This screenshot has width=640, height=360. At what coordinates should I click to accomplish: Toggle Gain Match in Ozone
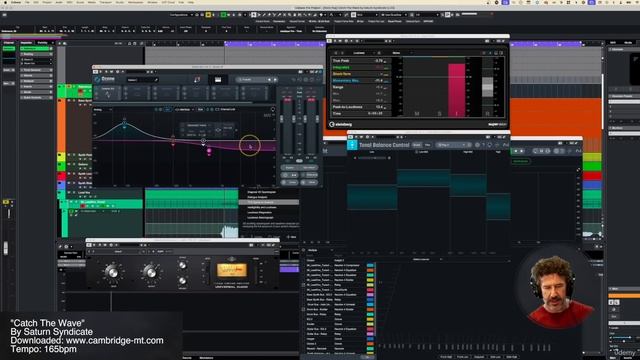click(309, 167)
